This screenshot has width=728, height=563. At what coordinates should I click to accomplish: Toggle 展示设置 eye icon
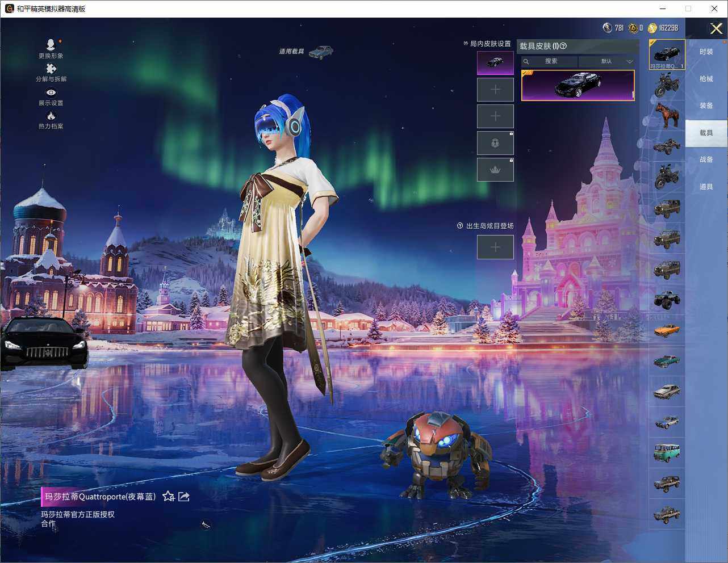(x=51, y=93)
